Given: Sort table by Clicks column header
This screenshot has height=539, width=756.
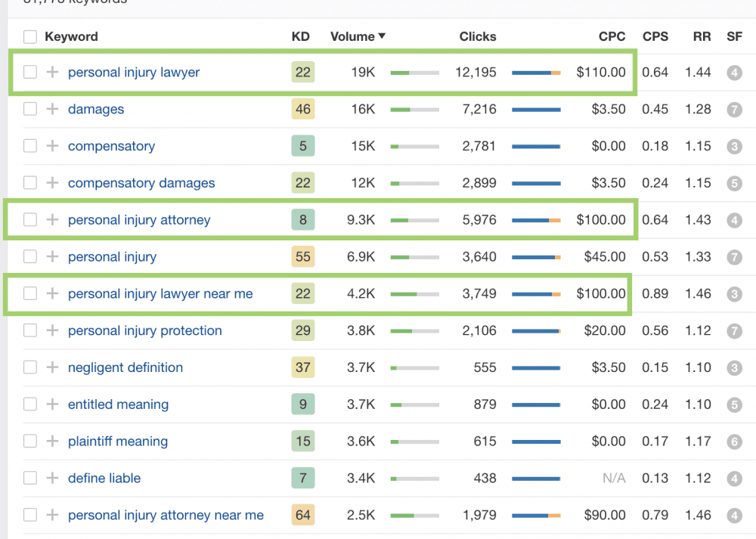Looking at the screenshot, I should [x=477, y=36].
